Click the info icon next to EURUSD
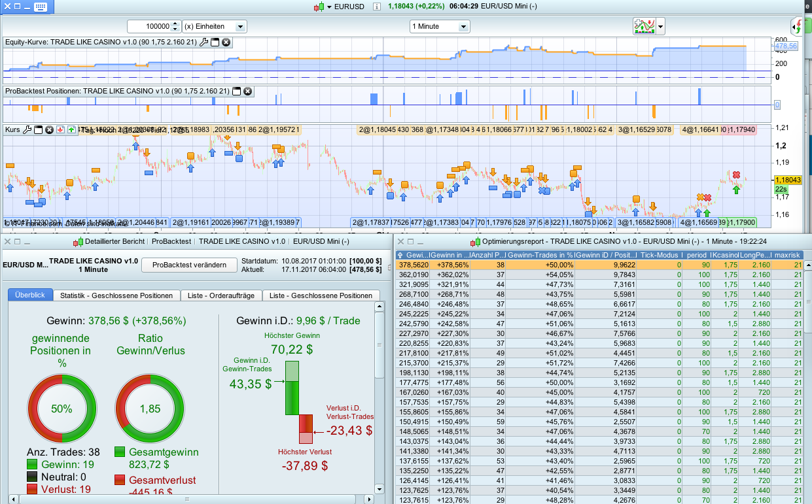Image resolution: width=812 pixels, height=504 pixels. point(376,7)
